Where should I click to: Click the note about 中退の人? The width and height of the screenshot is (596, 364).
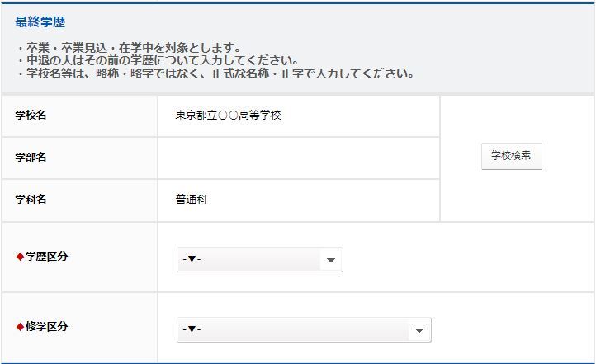click(157, 60)
